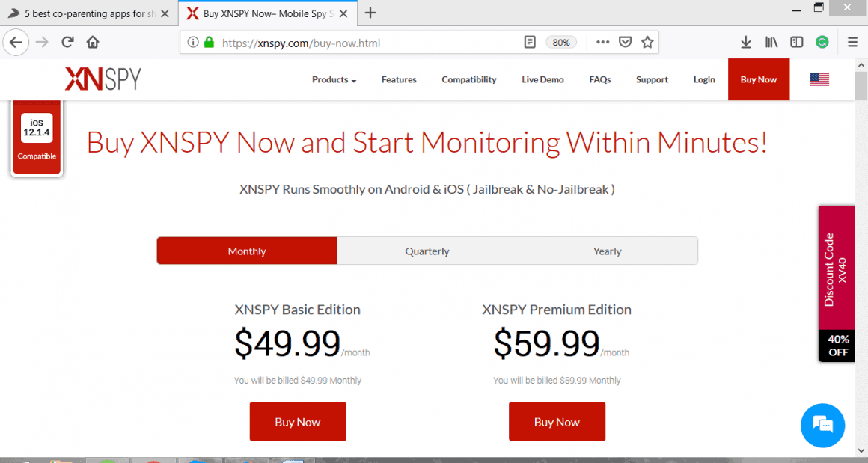Toggle reader view icon in address bar
Screen dimensions: 868x463
pyautogui.click(x=530, y=42)
